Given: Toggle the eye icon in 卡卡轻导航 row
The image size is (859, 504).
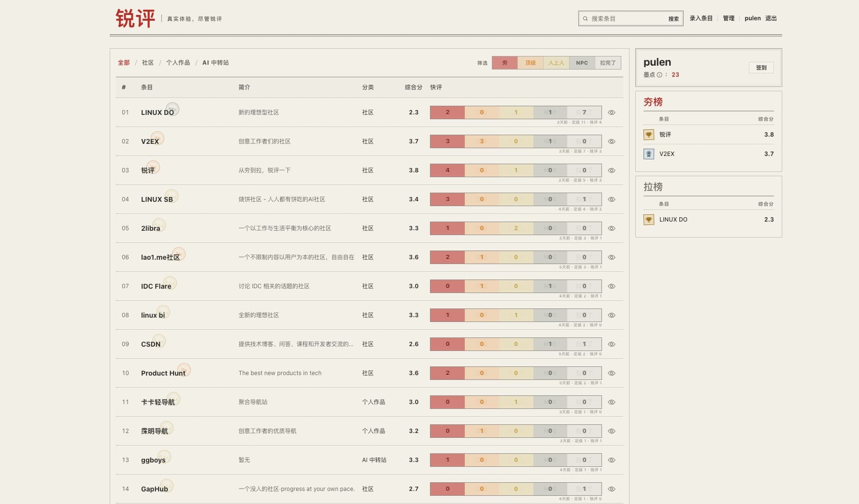Looking at the screenshot, I should (x=612, y=402).
